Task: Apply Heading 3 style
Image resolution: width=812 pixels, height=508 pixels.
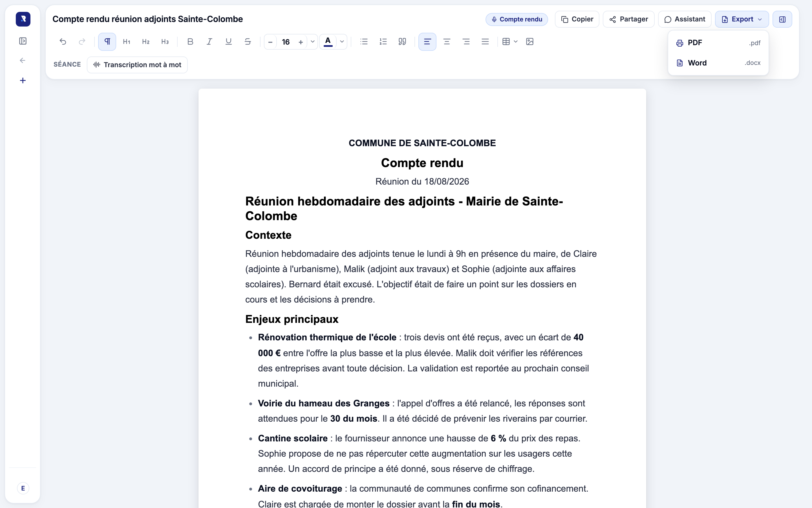Action: coord(165,42)
